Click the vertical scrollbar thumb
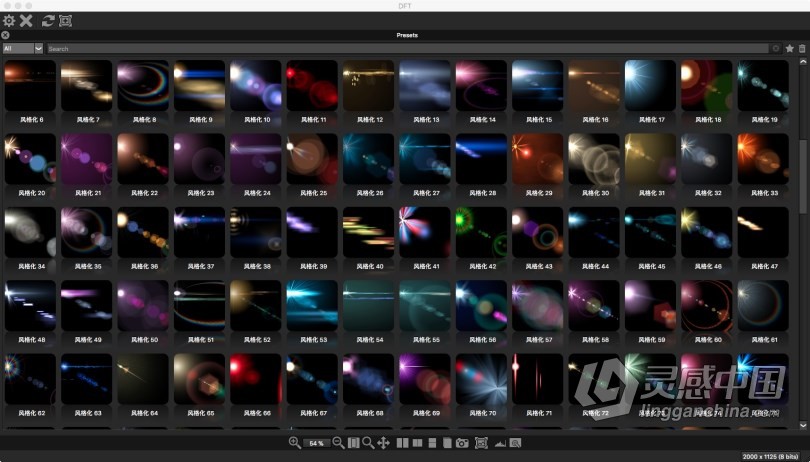This screenshot has height=462, width=810. (803, 176)
